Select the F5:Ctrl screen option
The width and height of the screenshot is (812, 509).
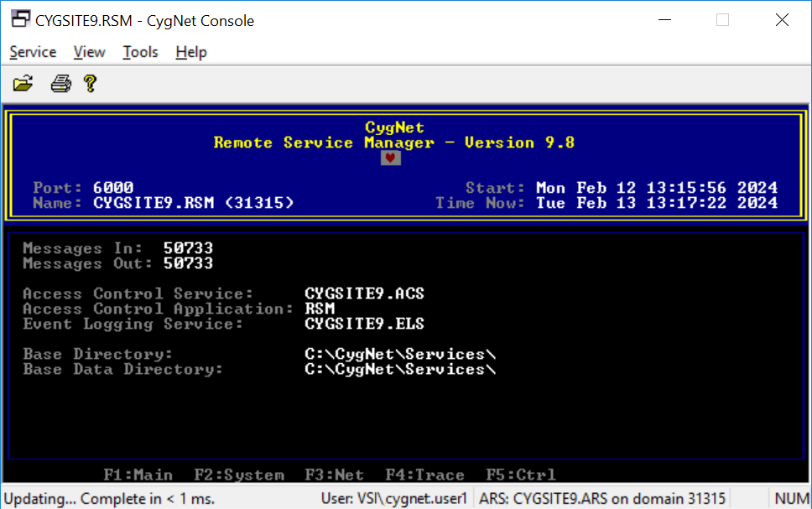point(520,475)
